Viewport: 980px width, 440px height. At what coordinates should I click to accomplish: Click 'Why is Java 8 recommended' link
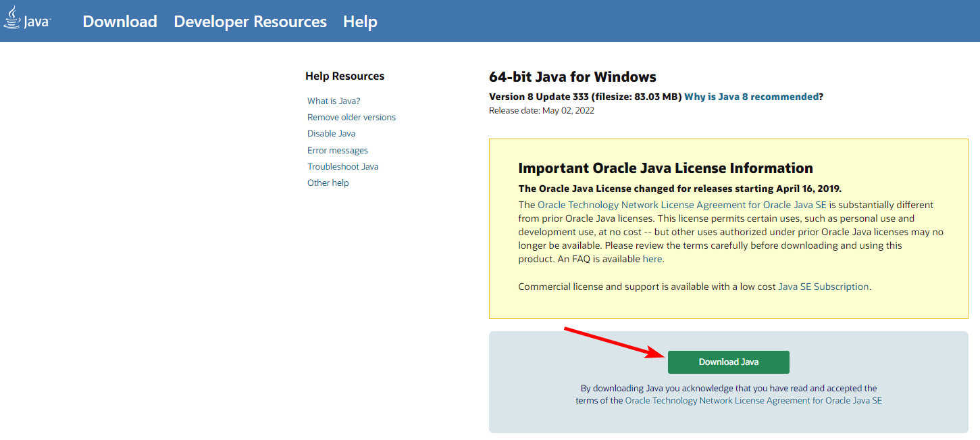751,97
